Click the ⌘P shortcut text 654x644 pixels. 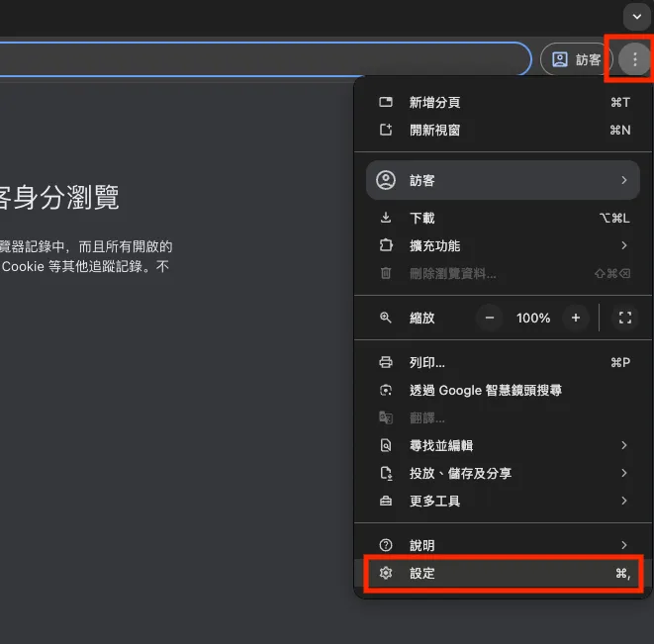click(620, 362)
